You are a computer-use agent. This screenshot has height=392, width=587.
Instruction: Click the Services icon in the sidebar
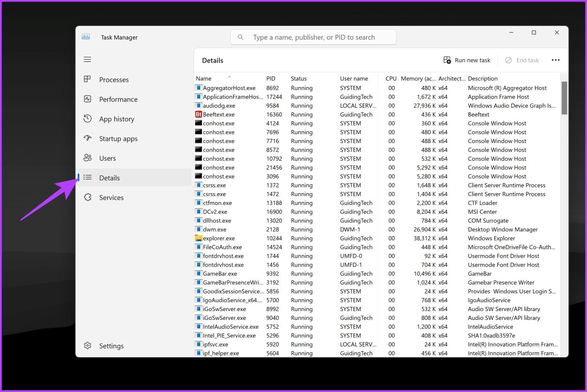coord(88,197)
